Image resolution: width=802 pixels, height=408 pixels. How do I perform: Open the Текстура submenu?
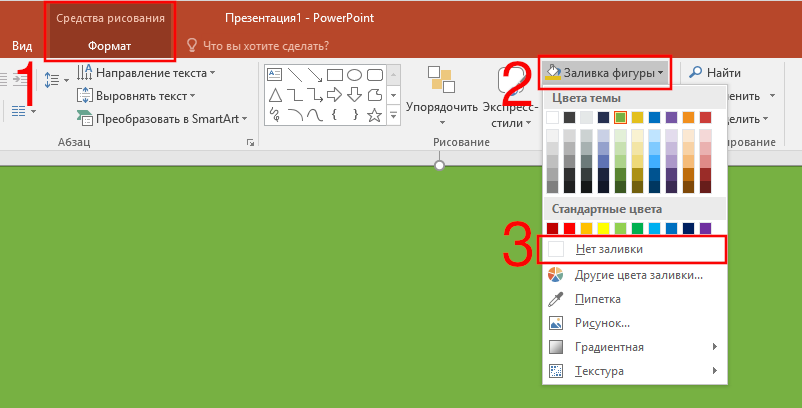click(x=635, y=371)
